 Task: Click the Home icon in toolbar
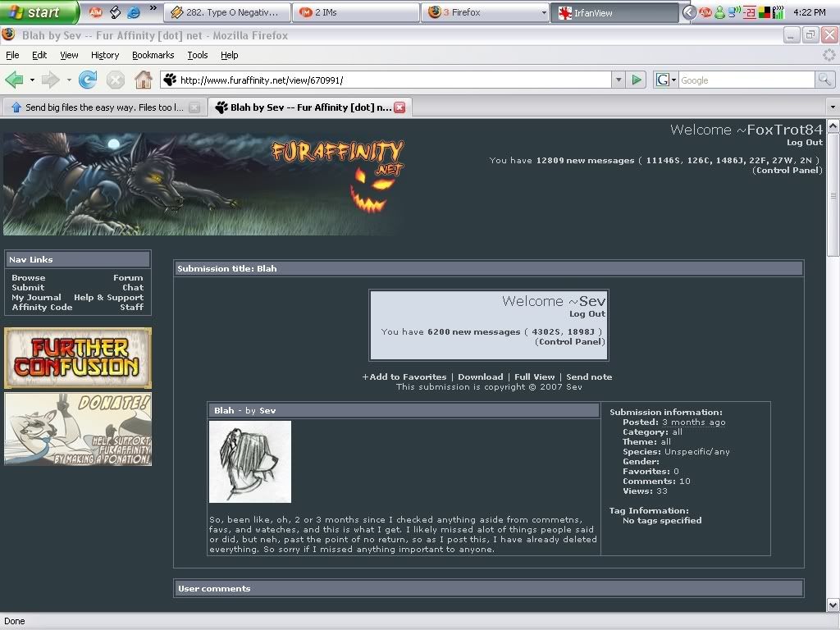click(x=144, y=80)
